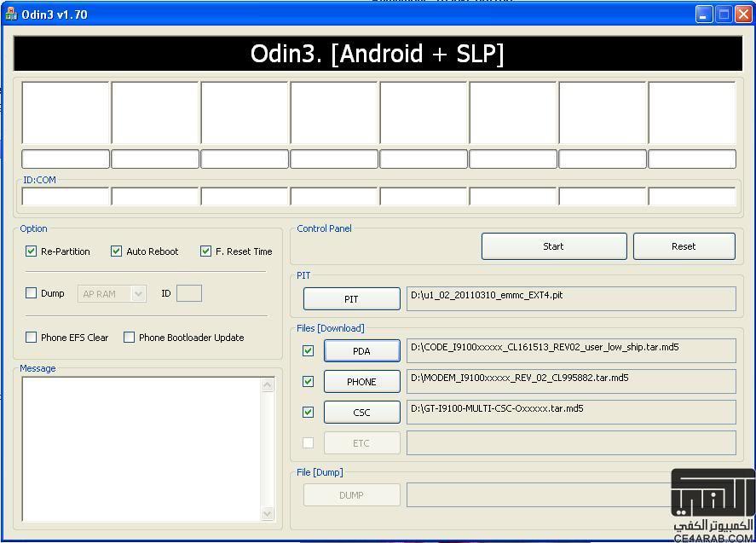Open the PDA file chooser
The width and height of the screenshot is (756, 543).
pos(361,351)
